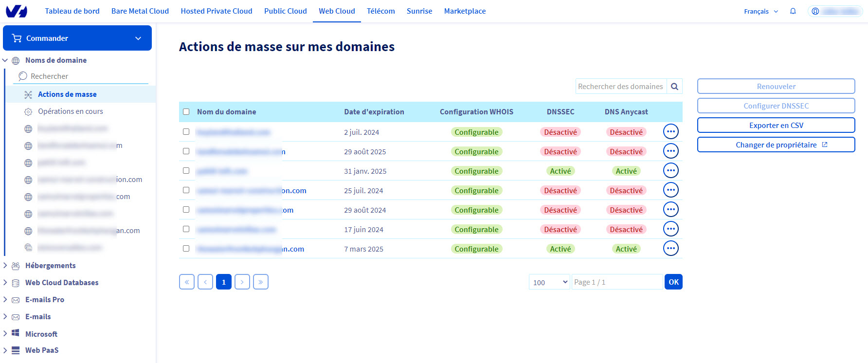The height and width of the screenshot is (363, 868).
Task: Go to first page double-arrow button
Action: pos(187,282)
